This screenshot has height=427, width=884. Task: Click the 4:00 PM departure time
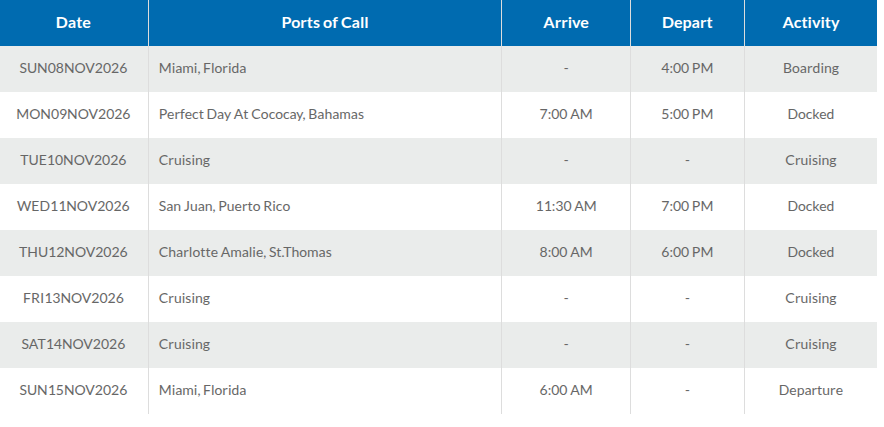[687, 68]
